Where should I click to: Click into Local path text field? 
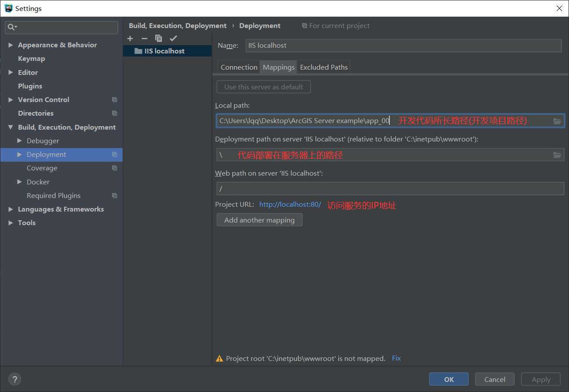point(390,121)
